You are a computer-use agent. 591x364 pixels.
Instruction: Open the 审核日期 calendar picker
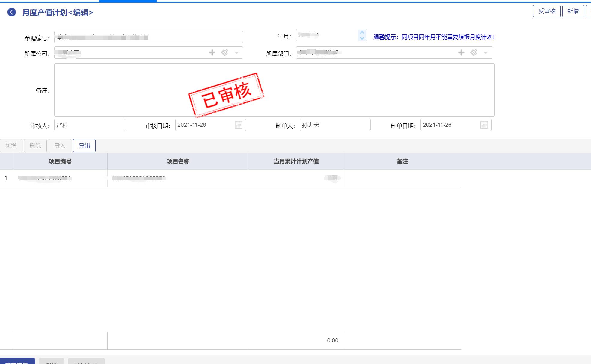pos(239,125)
